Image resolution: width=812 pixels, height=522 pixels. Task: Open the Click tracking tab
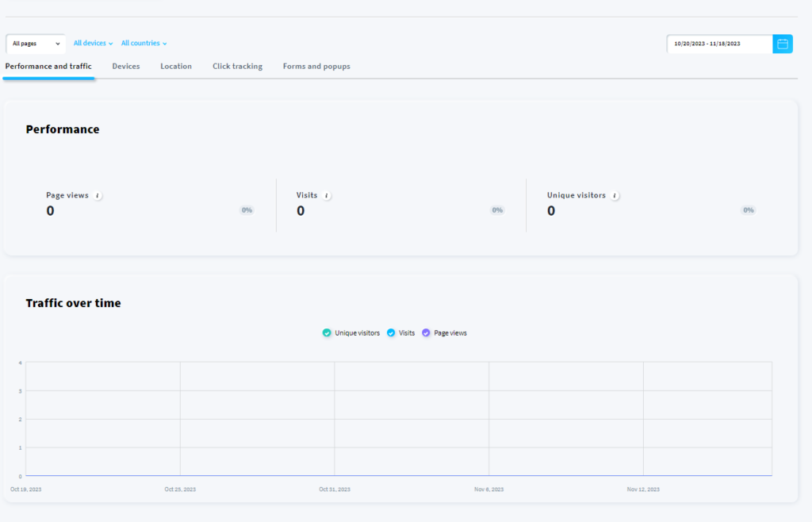tap(238, 67)
